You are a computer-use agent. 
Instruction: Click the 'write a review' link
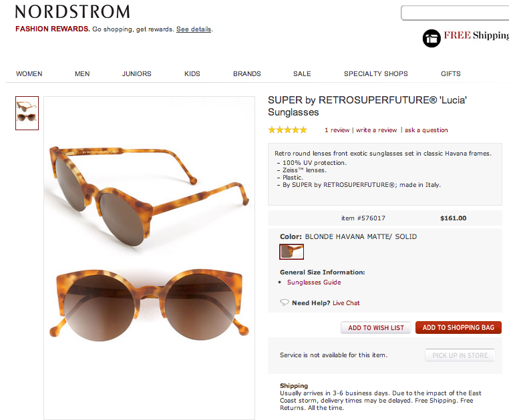click(x=377, y=130)
